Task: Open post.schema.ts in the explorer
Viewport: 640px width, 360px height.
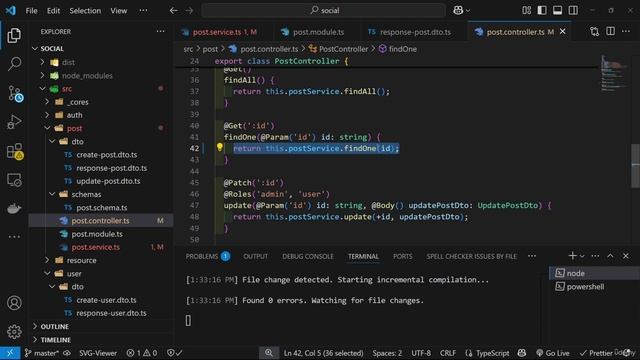Action: (x=102, y=207)
